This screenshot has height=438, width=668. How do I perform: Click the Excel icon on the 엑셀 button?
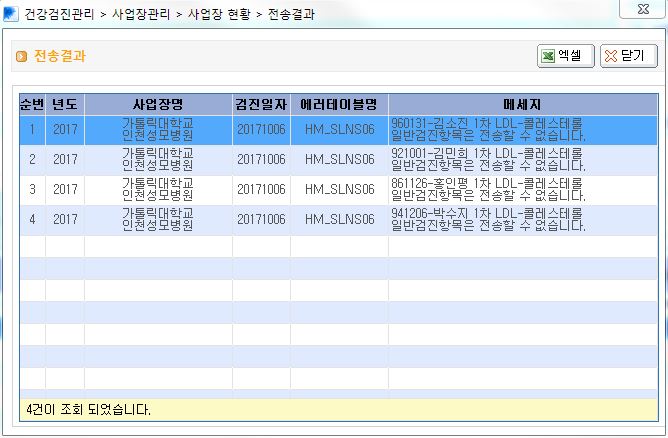click(x=548, y=56)
